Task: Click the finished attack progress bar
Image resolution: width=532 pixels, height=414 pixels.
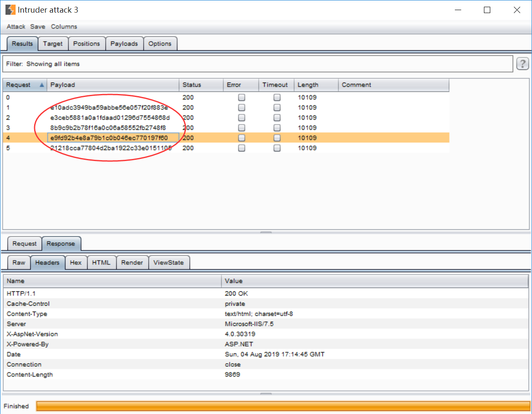Action: pyautogui.click(x=283, y=406)
